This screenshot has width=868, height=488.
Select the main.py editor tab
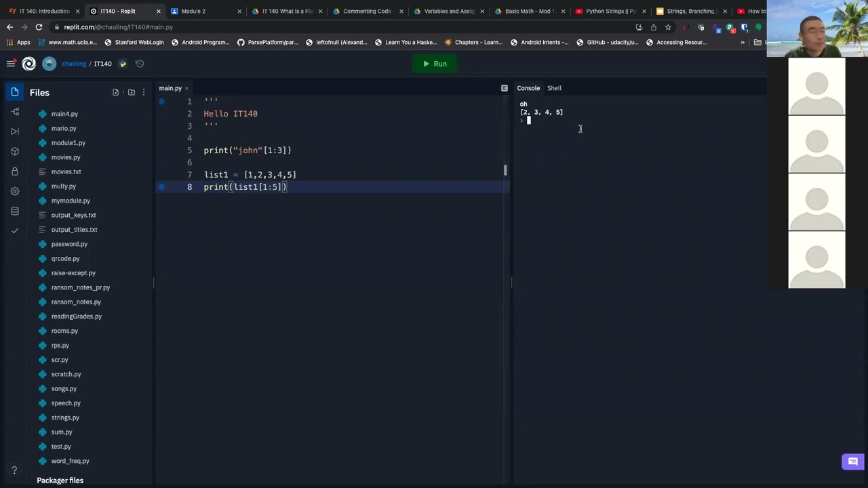coord(170,88)
